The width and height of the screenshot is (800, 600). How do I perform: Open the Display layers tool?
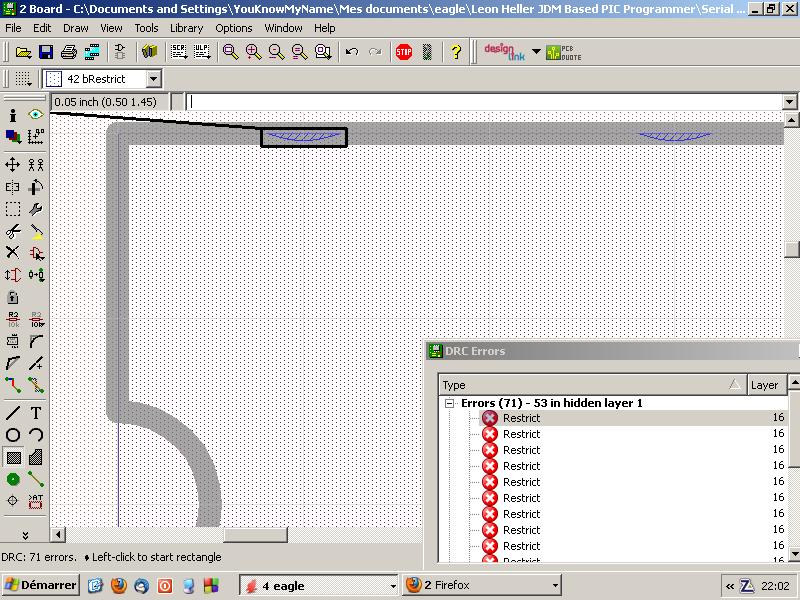[13, 136]
